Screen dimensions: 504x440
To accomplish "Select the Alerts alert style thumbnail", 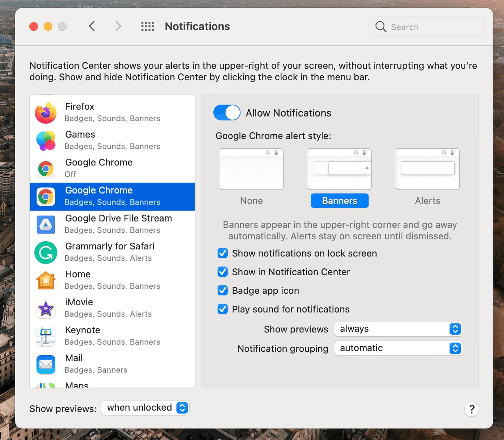I will [x=428, y=169].
